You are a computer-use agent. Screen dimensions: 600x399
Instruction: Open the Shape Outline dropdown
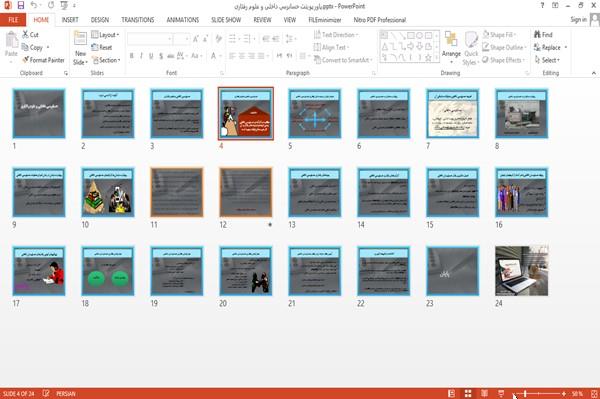pos(504,47)
